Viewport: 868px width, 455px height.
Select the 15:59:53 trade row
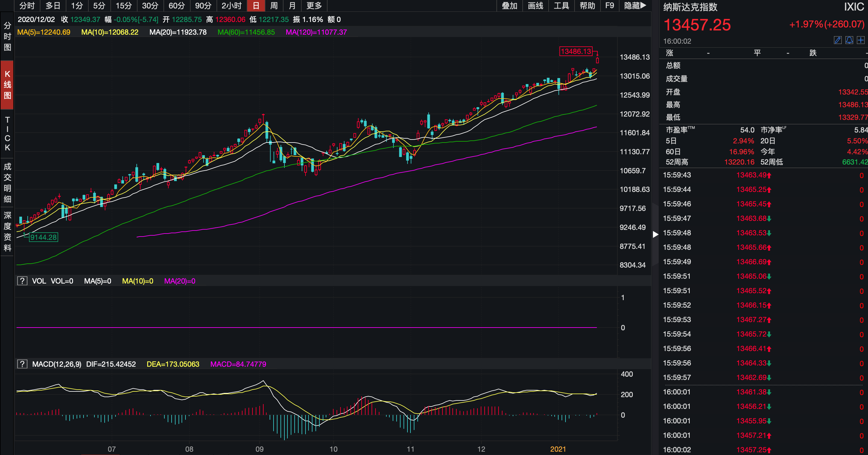pos(764,320)
